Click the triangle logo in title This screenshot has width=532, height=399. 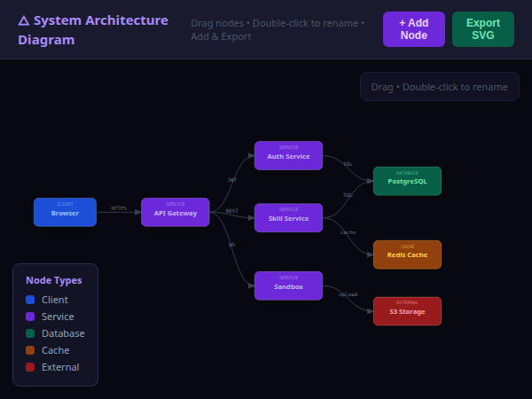(x=23, y=20)
